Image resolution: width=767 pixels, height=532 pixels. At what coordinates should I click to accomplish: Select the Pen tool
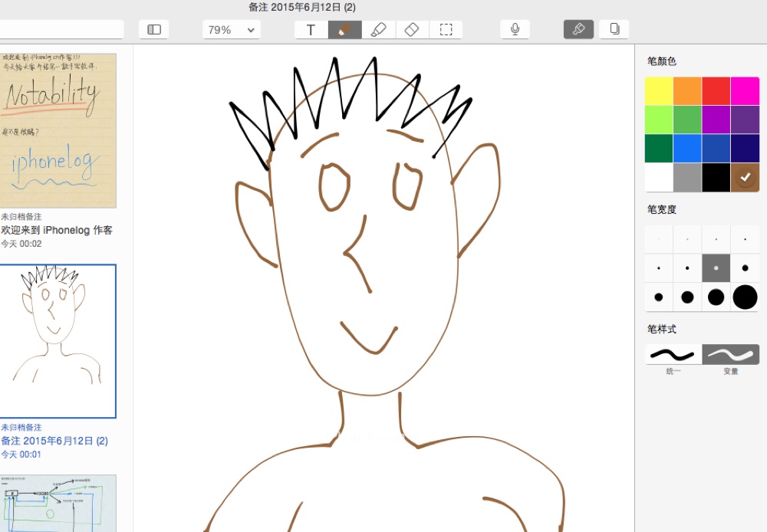pyautogui.click(x=345, y=30)
